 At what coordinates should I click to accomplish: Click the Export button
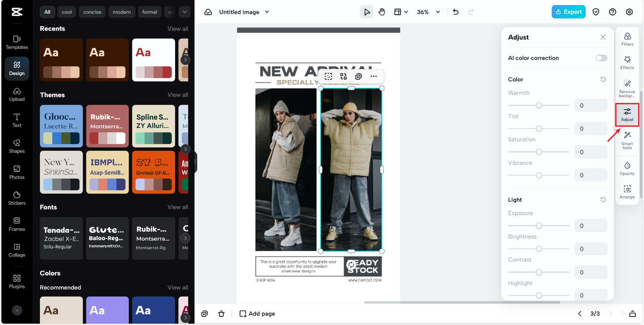569,12
